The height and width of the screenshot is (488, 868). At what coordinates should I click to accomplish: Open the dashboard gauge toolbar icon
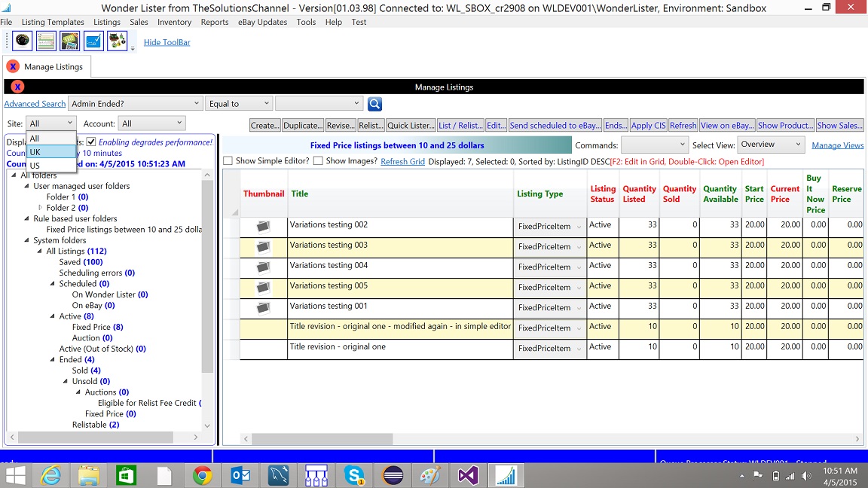(x=22, y=41)
